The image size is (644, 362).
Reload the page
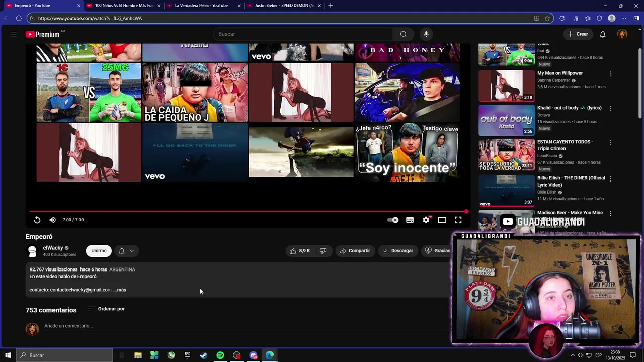click(19, 18)
